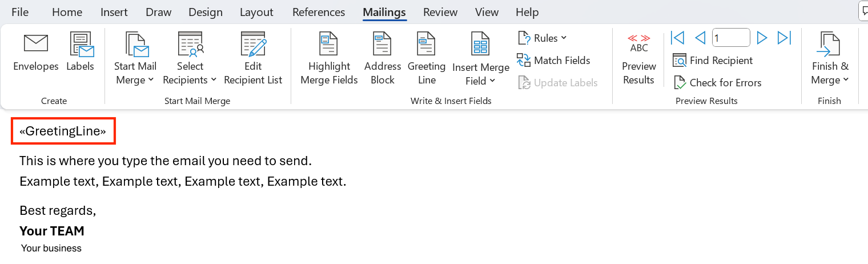This screenshot has width=868, height=264.
Task: Select the Mailings tab
Action: [384, 12]
